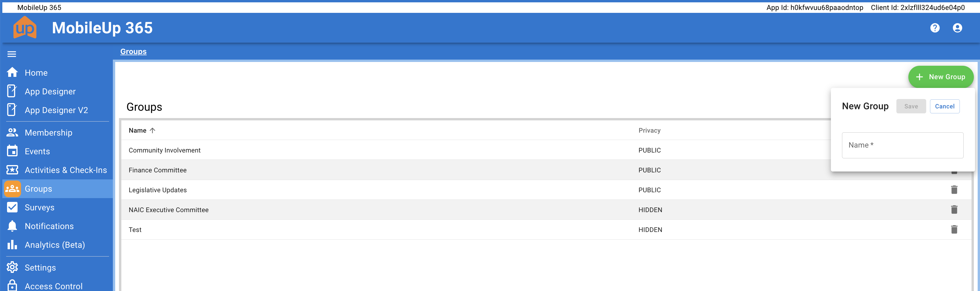Click the MobileUp 365 logo icon
Viewport: 980px width, 291px height.
point(25,28)
